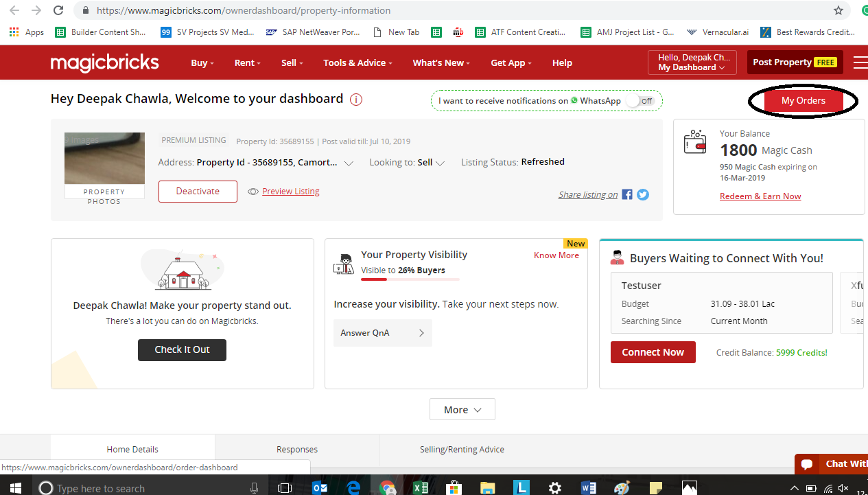Click the eye icon for Preview Listing
This screenshot has height=495, width=868.
pyautogui.click(x=253, y=192)
